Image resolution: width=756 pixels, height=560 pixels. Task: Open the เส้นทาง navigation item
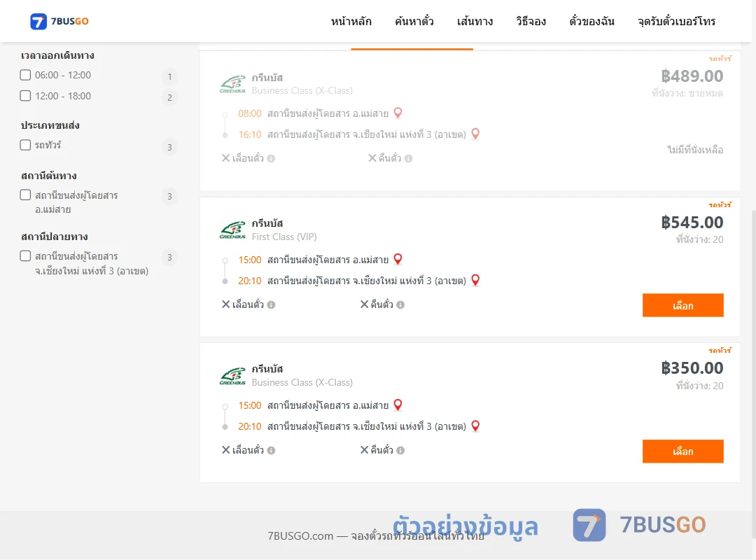pyautogui.click(x=475, y=21)
